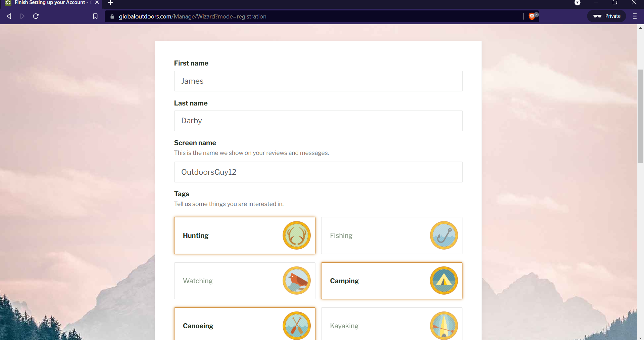Click the padlock site info icon
Image resolution: width=644 pixels, height=340 pixels.
[x=112, y=16]
